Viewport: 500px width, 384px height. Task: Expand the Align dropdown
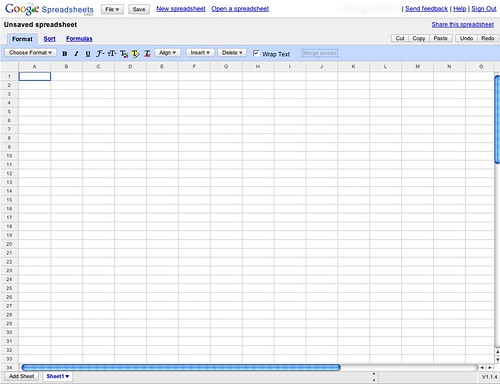pos(167,53)
